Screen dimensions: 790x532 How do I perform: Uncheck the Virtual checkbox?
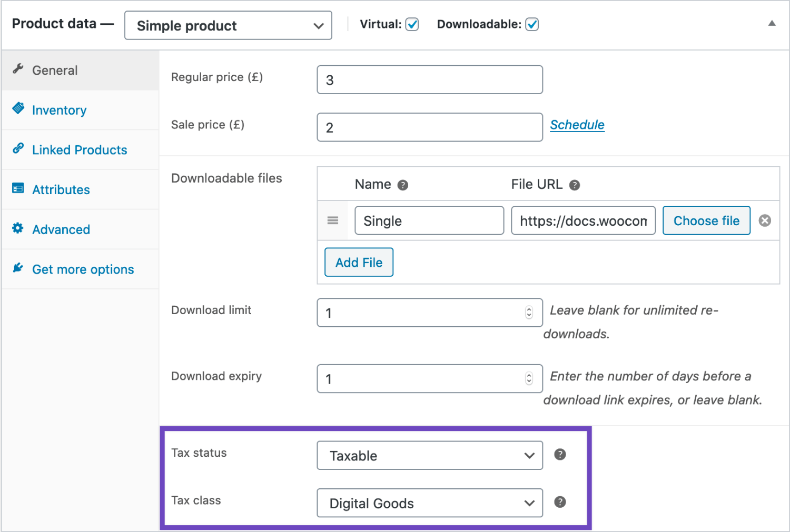tap(412, 24)
